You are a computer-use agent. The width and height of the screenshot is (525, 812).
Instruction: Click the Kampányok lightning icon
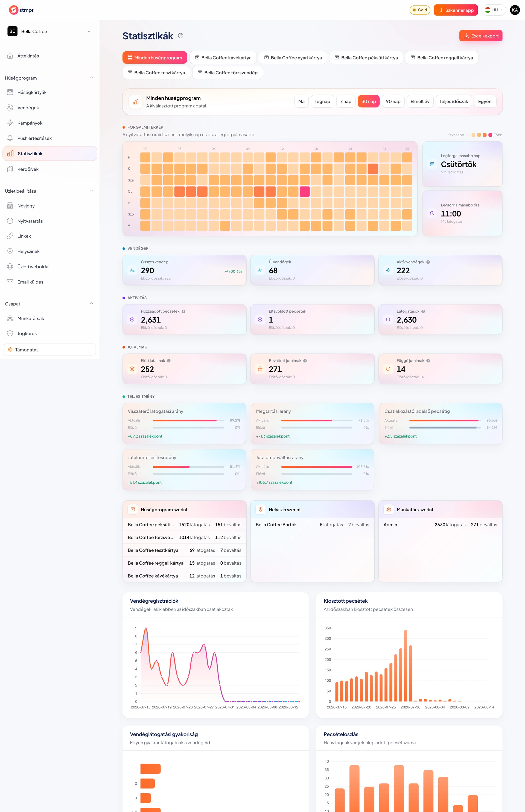point(10,123)
